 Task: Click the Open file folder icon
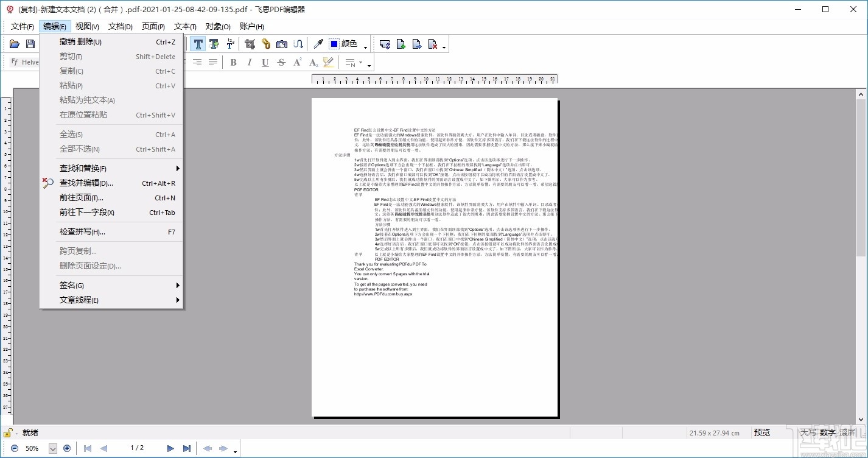click(14, 44)
